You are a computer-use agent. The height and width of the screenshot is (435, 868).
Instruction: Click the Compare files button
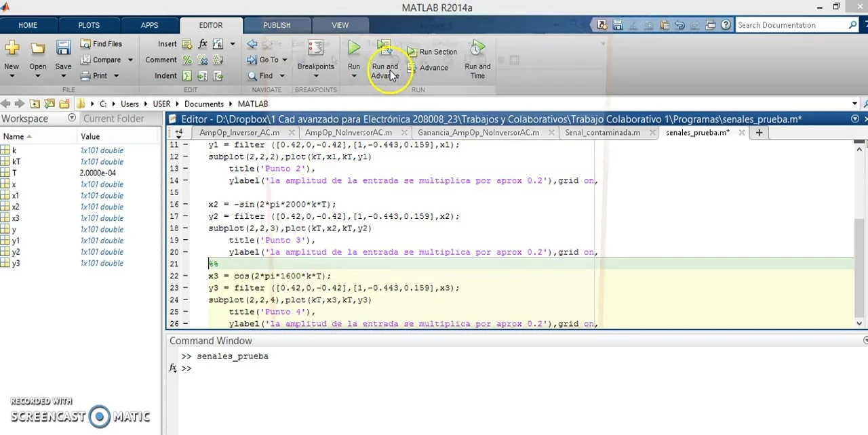(101, 60)
